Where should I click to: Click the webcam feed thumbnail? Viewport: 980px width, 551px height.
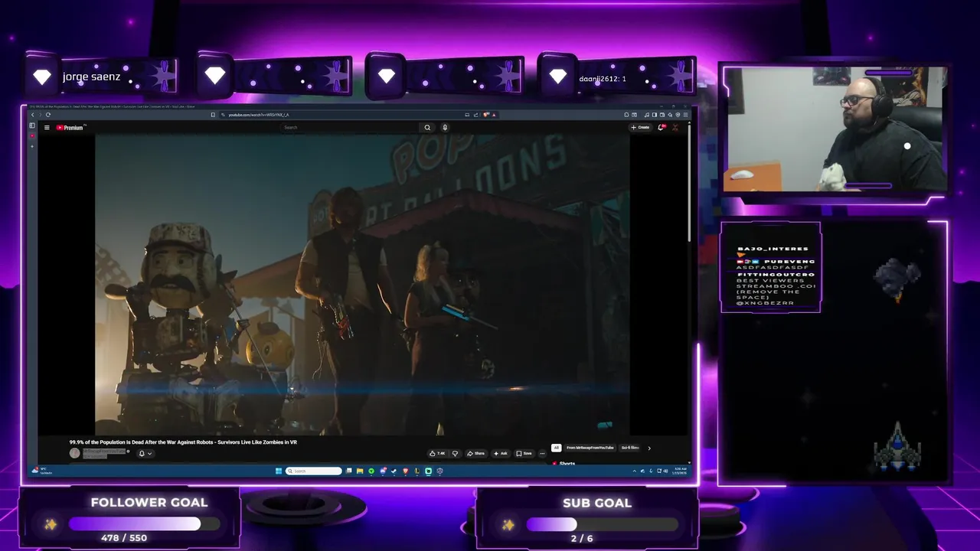(835, 129)
